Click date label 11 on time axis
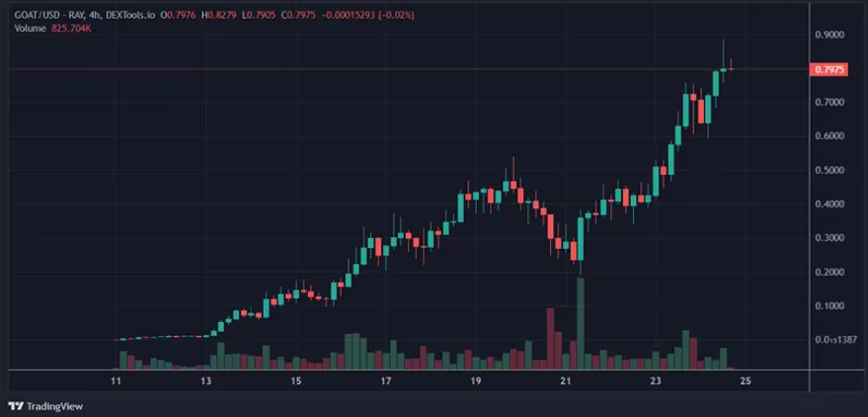 pyautogui.click(x=116, y=381)
